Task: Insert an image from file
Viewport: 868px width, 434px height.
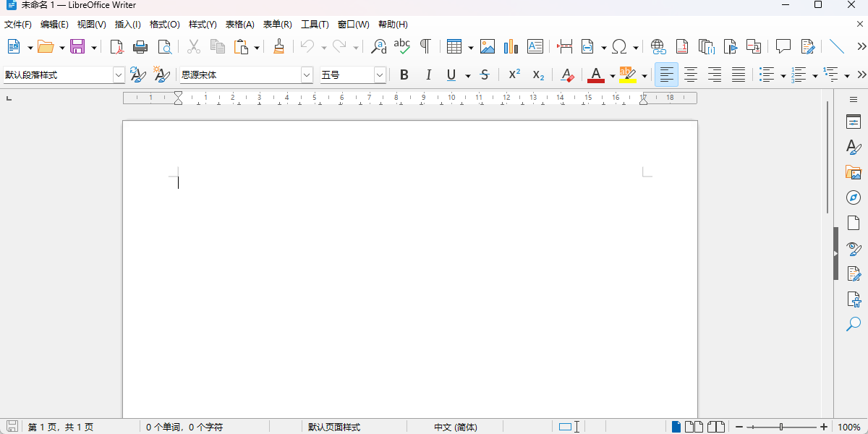Action: 488,46
